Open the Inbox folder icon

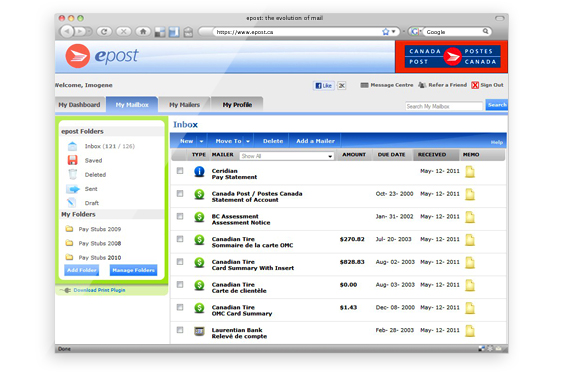72,146
